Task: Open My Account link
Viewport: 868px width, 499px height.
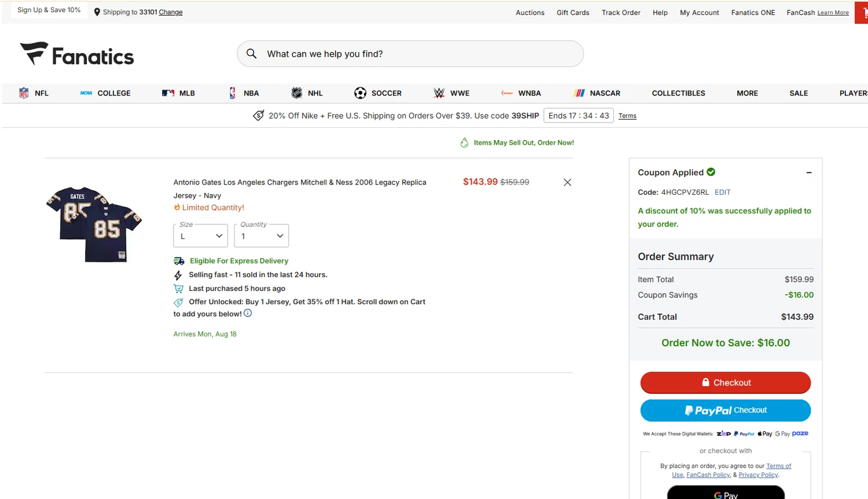Action: pos(700,13)
